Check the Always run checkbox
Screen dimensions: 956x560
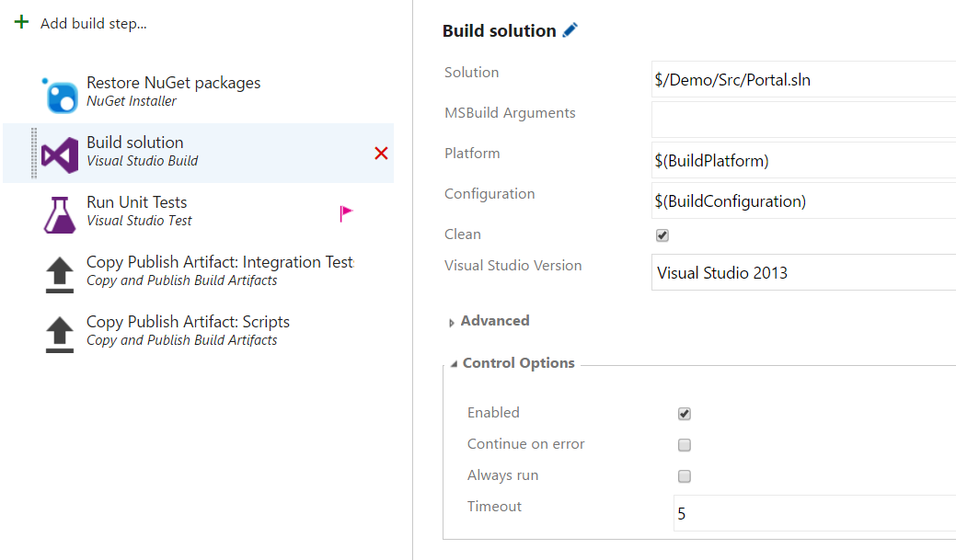point(685,476)
